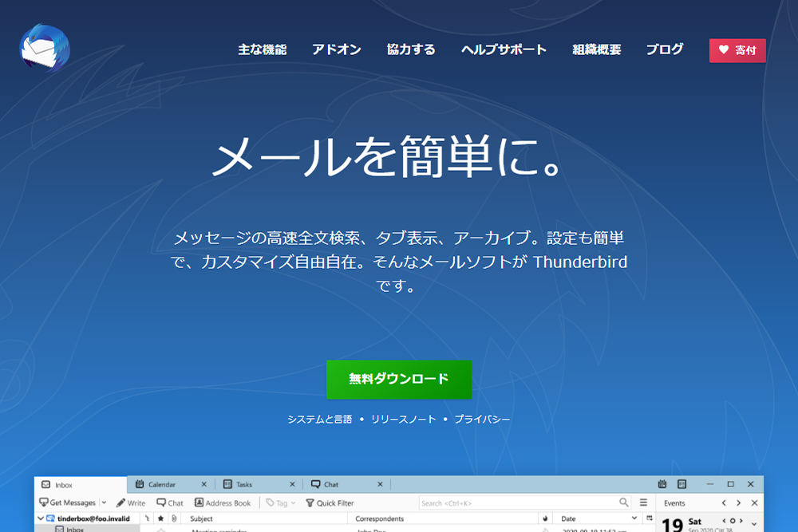Open the Get Messages dropdown arrow
The height and width of the screenshot is (532, 798).
pos(104,502)
